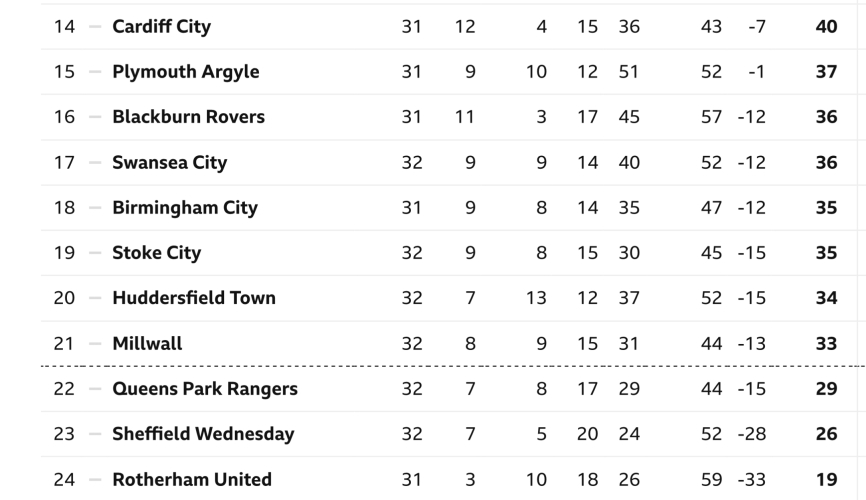Viewport: 866px width, 500px height.
Task: Select Blackburn Rovers in the table
Action: [x=188, y=117]
